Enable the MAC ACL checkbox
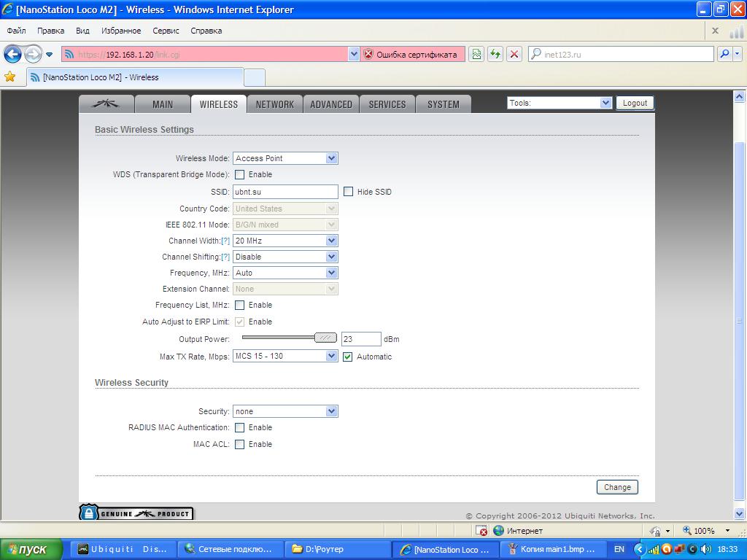Screen dimensions: 747x560 [x=239, y=444]
